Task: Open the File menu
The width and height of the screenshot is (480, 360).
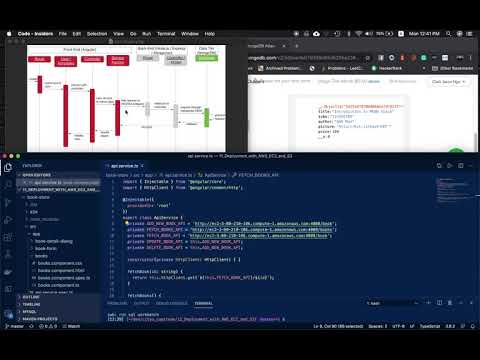Action: point(63,34)
